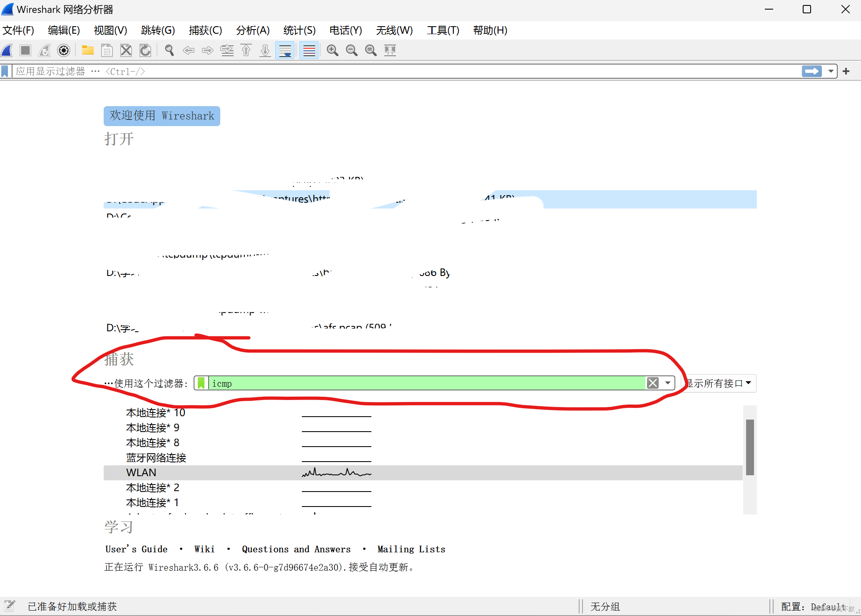Reset zoom to normal size
Screen dimensions: 861x616
click(x=371, y=50)
